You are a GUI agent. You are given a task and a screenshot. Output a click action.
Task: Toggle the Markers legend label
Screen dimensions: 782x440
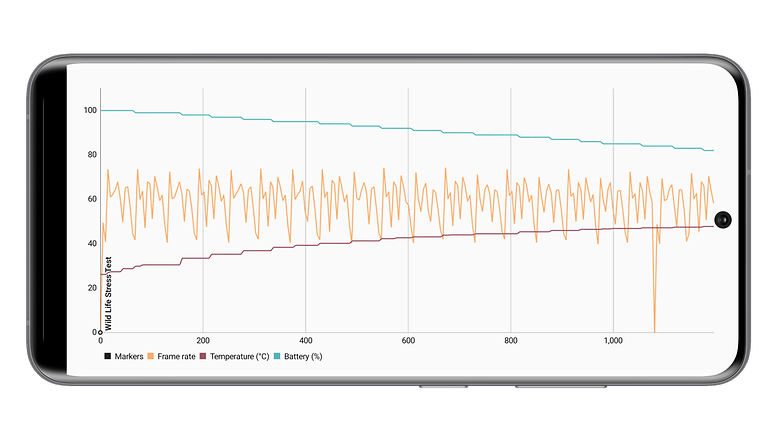click(129, 356)
